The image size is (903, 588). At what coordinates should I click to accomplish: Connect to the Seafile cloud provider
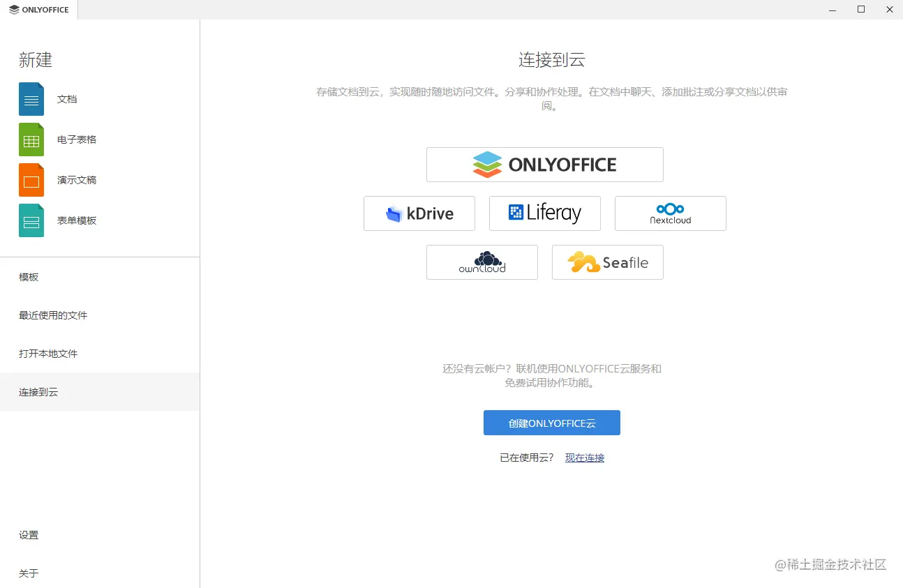coord(608,262)
